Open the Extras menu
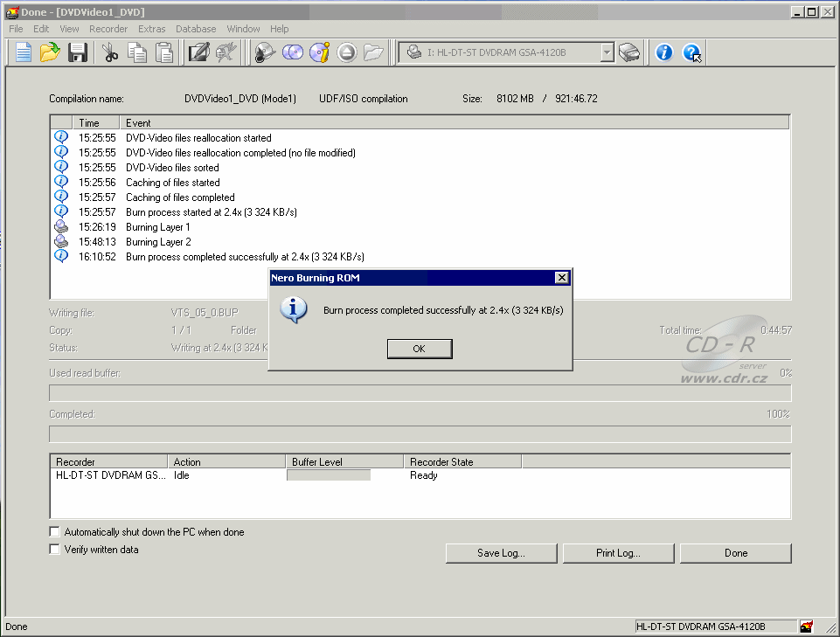840x637 pixels. click(151, 29)
